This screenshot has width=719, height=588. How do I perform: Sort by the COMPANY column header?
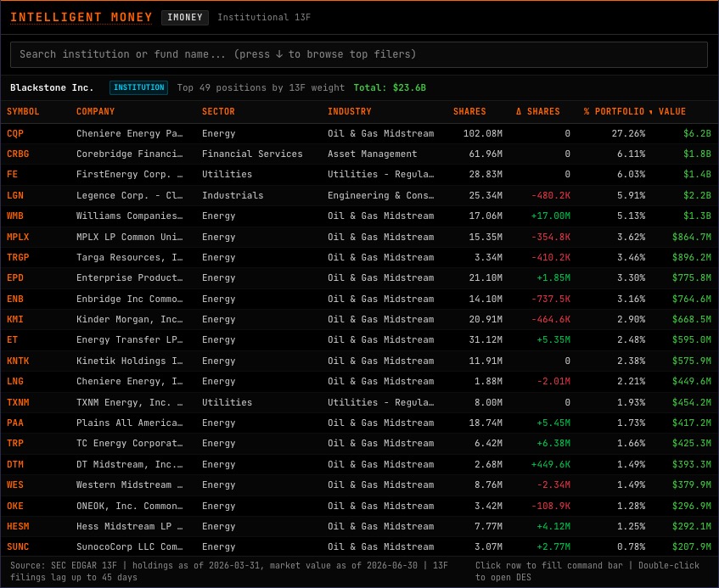point(95,111)
